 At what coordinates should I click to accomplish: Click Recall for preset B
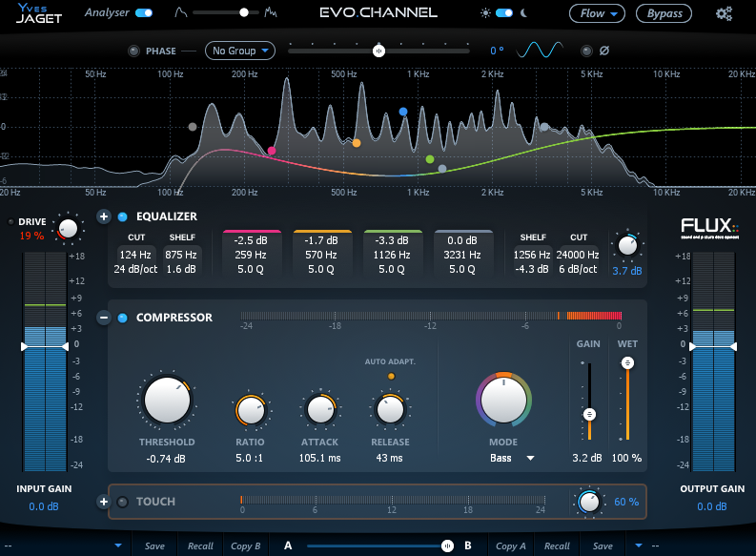(557, 546)
